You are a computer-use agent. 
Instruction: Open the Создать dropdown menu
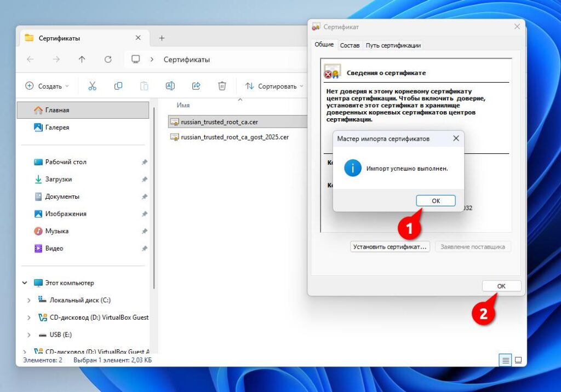(47, 86)
